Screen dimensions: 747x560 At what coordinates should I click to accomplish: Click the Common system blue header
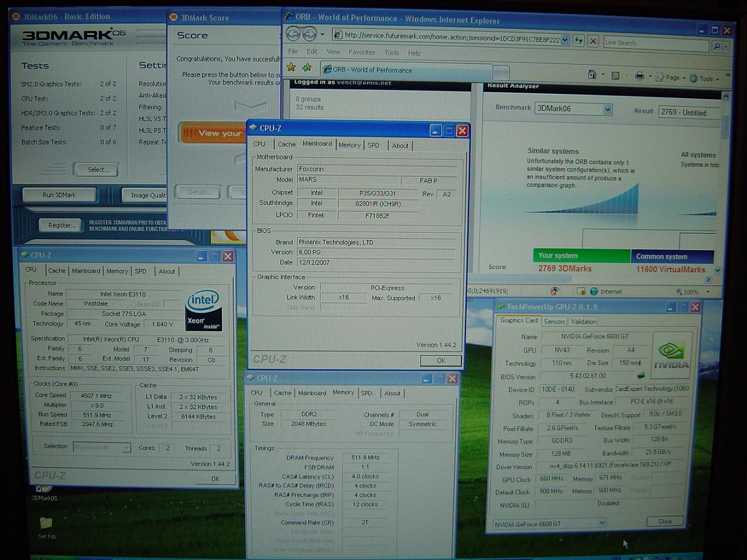tap(672, 257)
